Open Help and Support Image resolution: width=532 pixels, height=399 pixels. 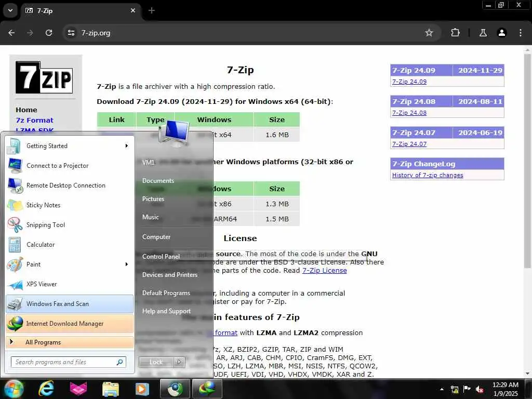click(x=166, y=311)
